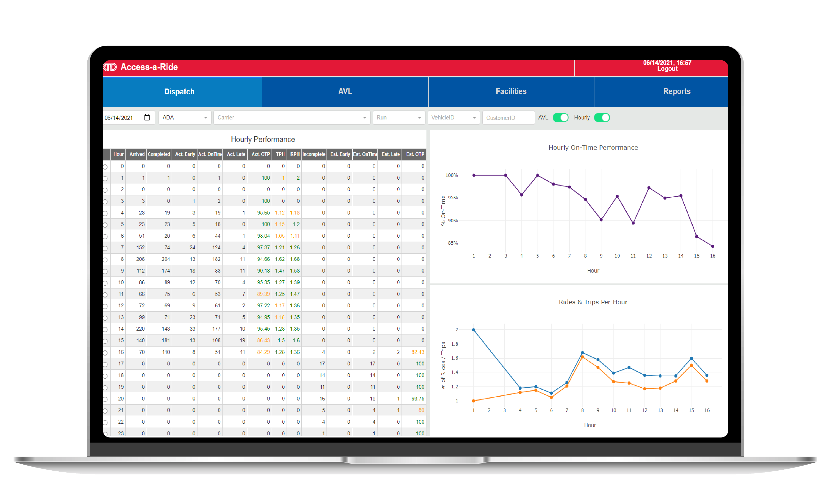Switch to the AVL tab
Viewport: 827px width, 504px height.
click(x=345, y=91)
